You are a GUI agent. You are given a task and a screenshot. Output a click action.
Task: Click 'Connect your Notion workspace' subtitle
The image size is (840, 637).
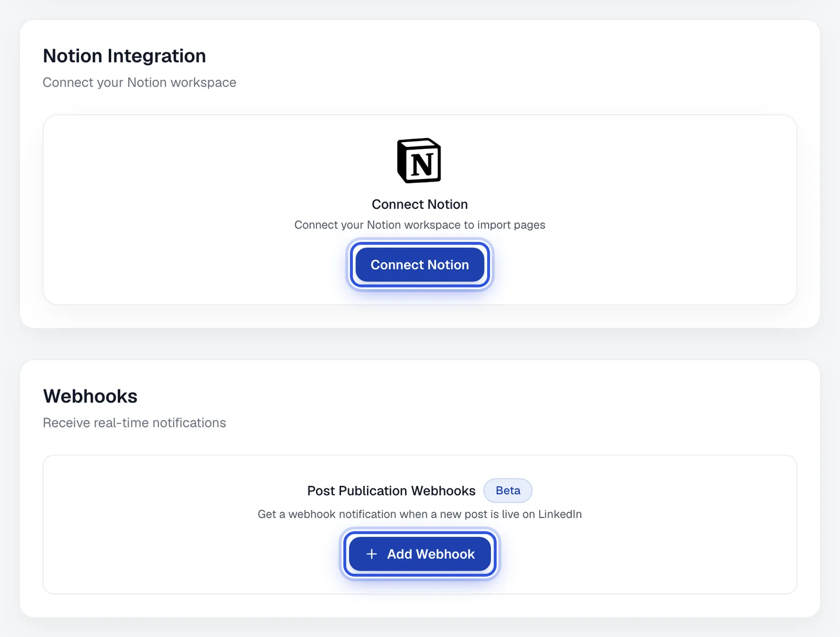140,82
